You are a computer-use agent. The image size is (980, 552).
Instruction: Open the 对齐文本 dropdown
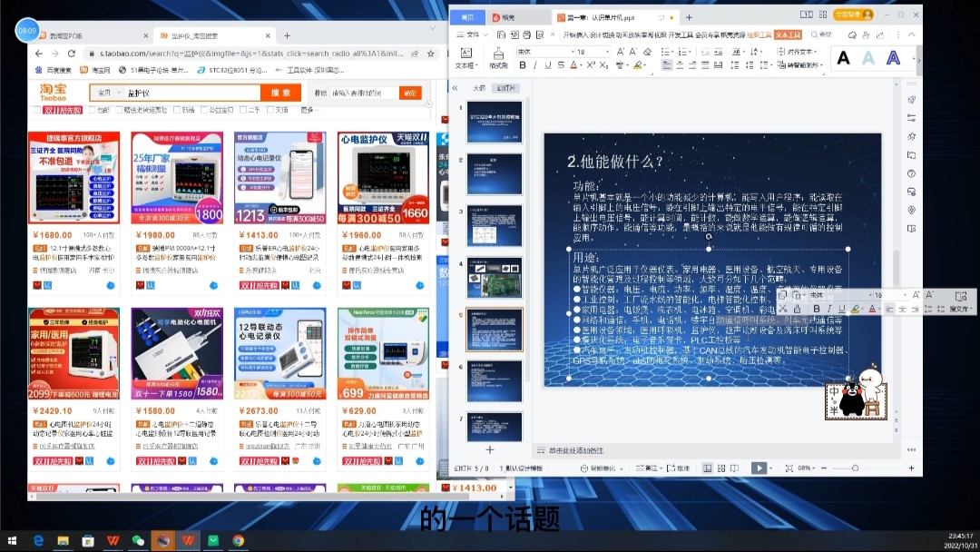click(797, 52)
